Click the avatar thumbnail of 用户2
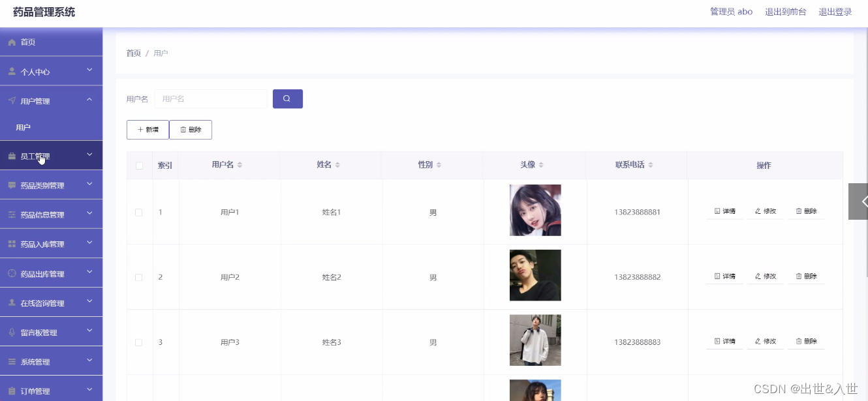Screen dimensions: 868x401 tap(535, 275)
